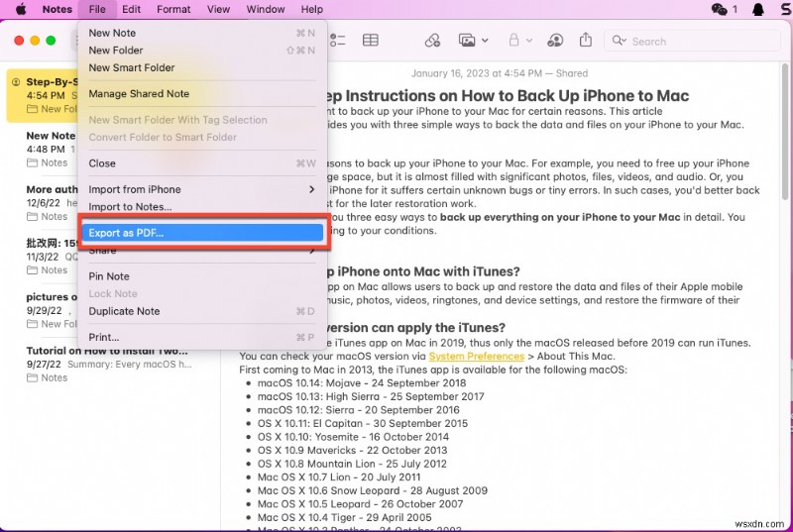Screen dimensions: 793x532
Task: Click the green fullscreen window button
Action: (51, 41)
